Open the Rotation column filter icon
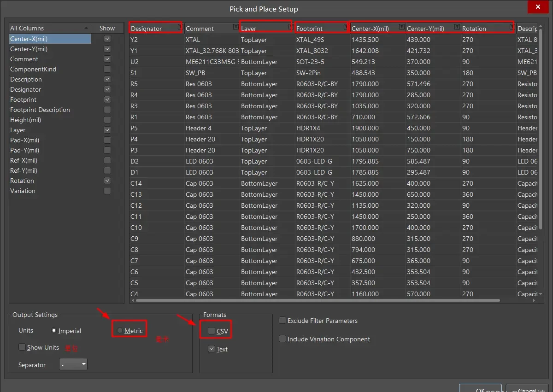553x392 pixels. point(512,27)
